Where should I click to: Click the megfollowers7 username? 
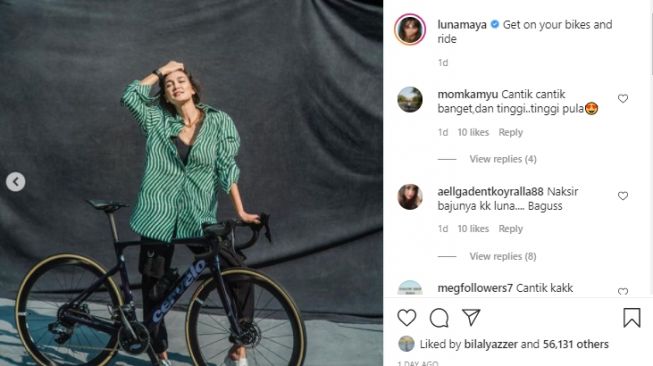[x=475, y=288]
